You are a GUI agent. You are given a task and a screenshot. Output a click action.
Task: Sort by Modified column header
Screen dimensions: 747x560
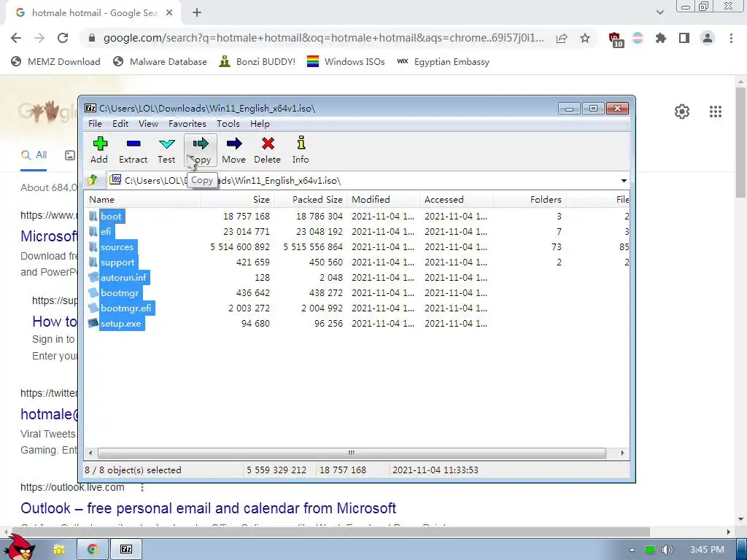click(383, 200)
